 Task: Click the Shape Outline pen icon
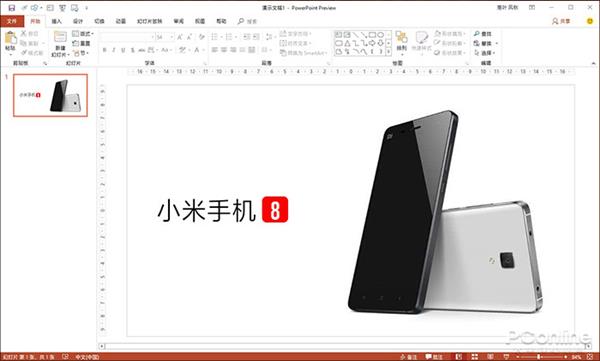[437, 43]
